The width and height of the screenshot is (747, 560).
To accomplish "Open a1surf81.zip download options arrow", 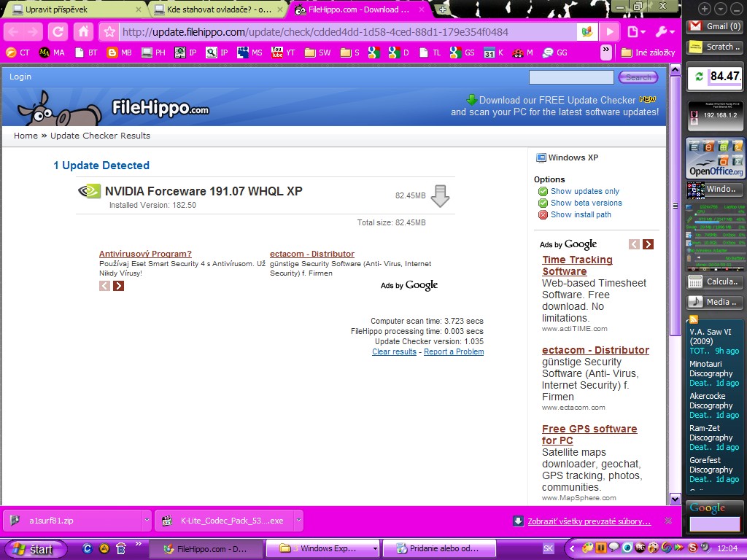I will (x=146, y=521).
